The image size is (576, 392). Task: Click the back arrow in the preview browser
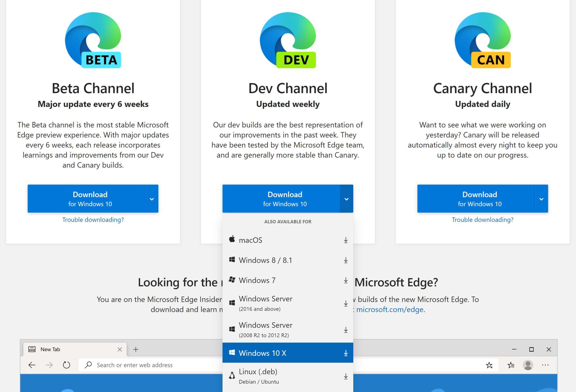coord(32,365)
